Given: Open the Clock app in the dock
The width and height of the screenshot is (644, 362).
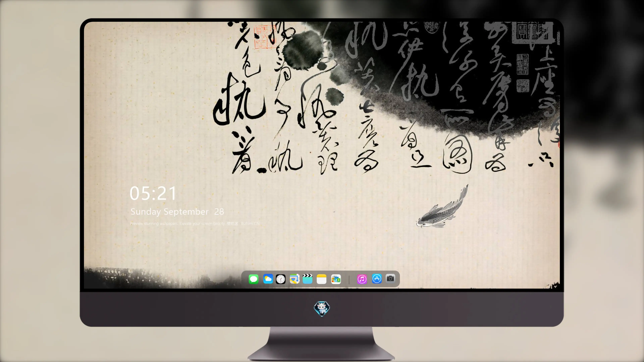Looking at the screenshot, I should point(281,279).
